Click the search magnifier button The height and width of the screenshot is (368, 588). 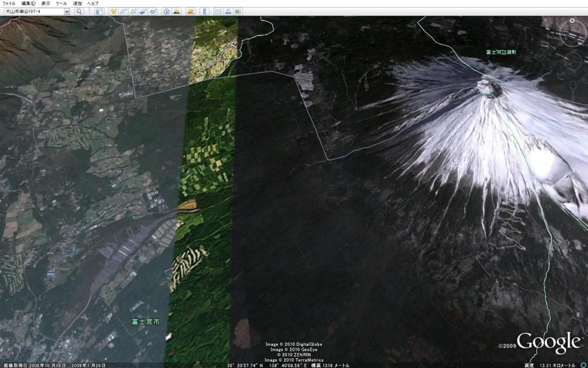point(79,11)
